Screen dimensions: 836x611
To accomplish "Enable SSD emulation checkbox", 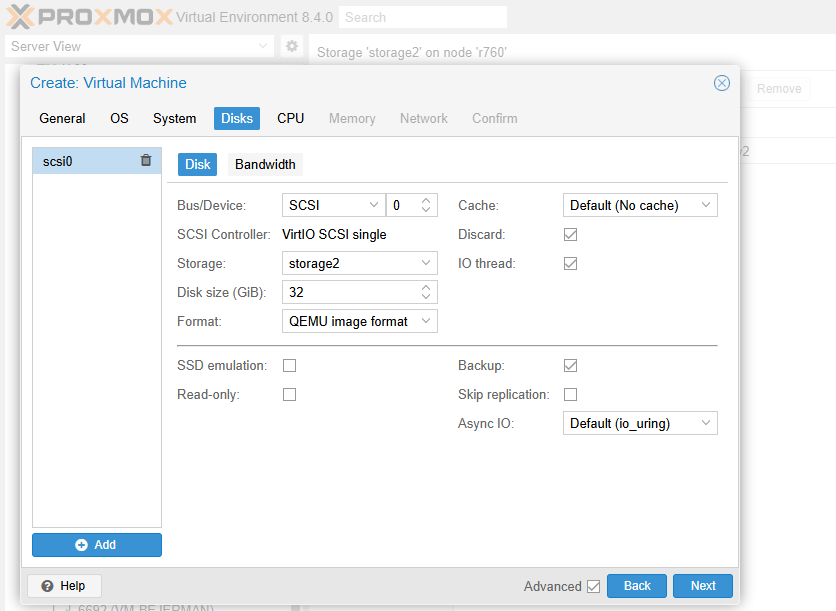I will coord(290,366).
